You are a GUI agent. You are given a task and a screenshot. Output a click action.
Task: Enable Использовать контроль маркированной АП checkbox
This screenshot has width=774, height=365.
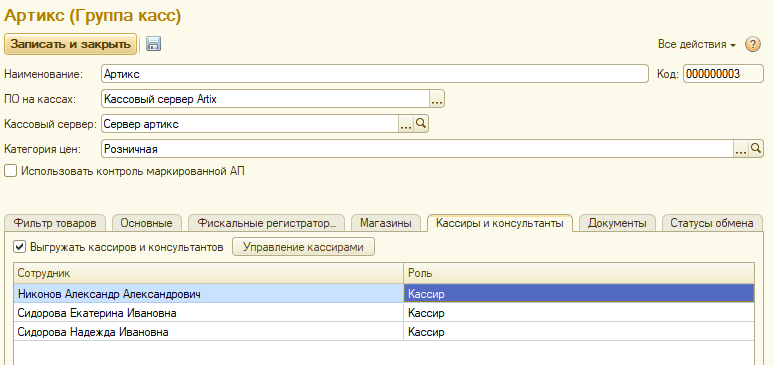[x=10, y=171]
